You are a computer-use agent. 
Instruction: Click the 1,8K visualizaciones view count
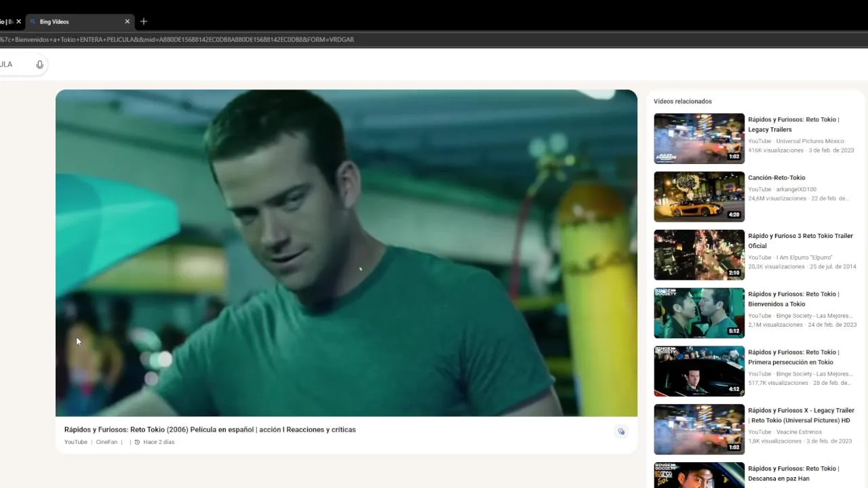pyautogui.click(x=774, y=442)
